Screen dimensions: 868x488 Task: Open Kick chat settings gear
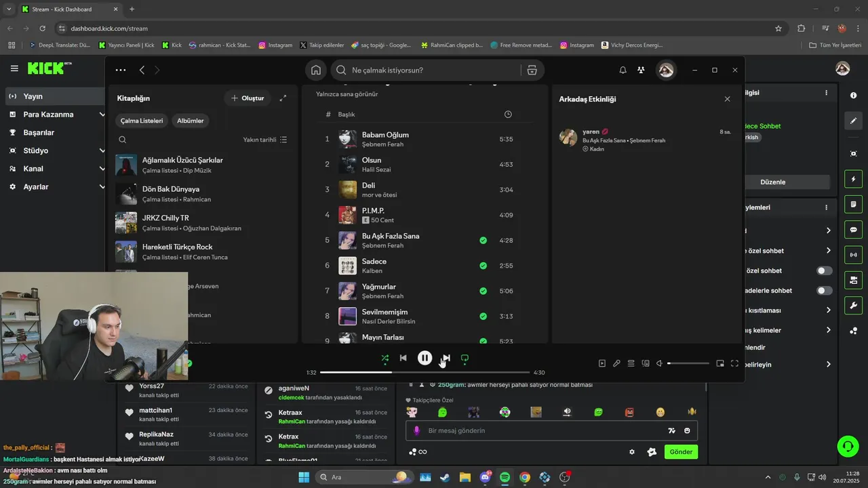[x=632, y=452]
